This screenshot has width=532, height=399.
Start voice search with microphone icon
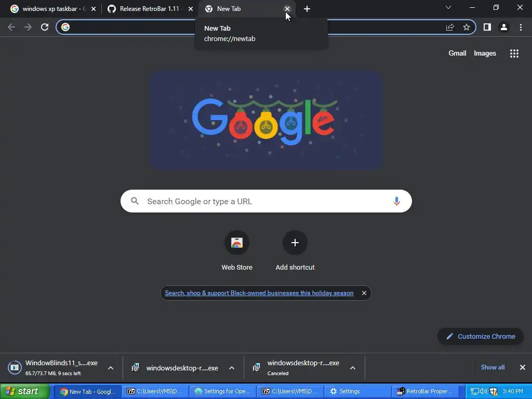(x=396, y=201)
